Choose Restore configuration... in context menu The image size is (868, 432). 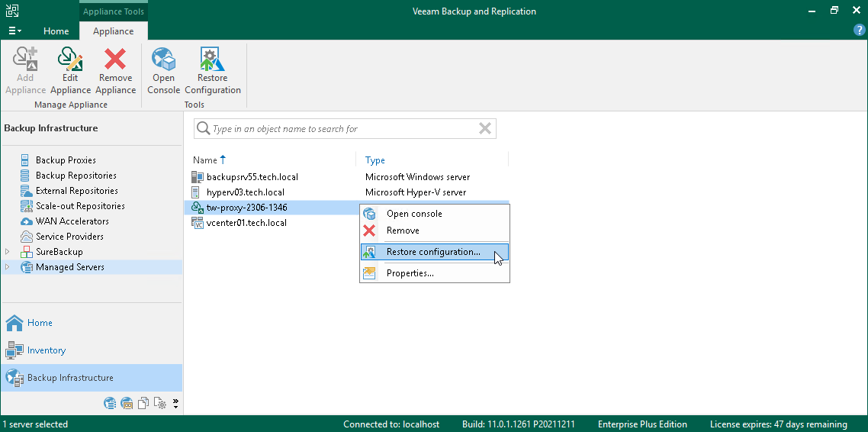(435, 252)
